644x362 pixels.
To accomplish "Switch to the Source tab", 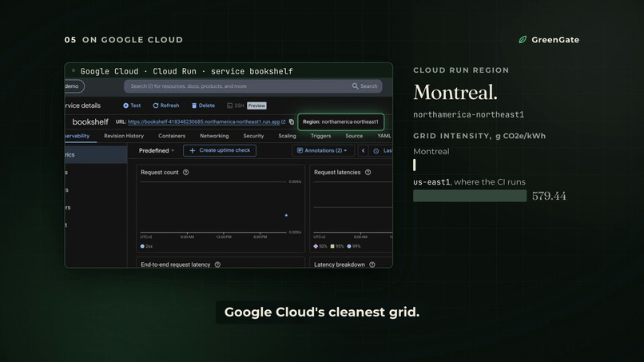I will [x=354, y=136].
